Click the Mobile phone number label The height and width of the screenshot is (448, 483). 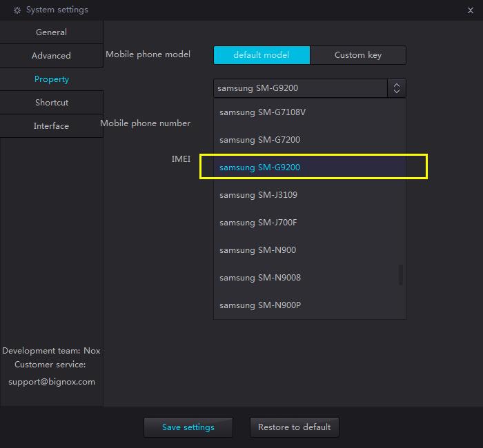pyautogui.click(x=145, y=123)
